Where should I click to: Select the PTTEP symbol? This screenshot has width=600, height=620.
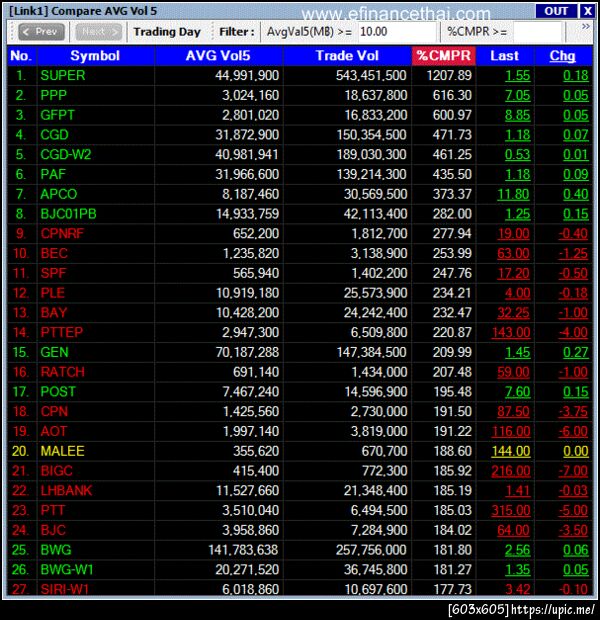[61, 333]
